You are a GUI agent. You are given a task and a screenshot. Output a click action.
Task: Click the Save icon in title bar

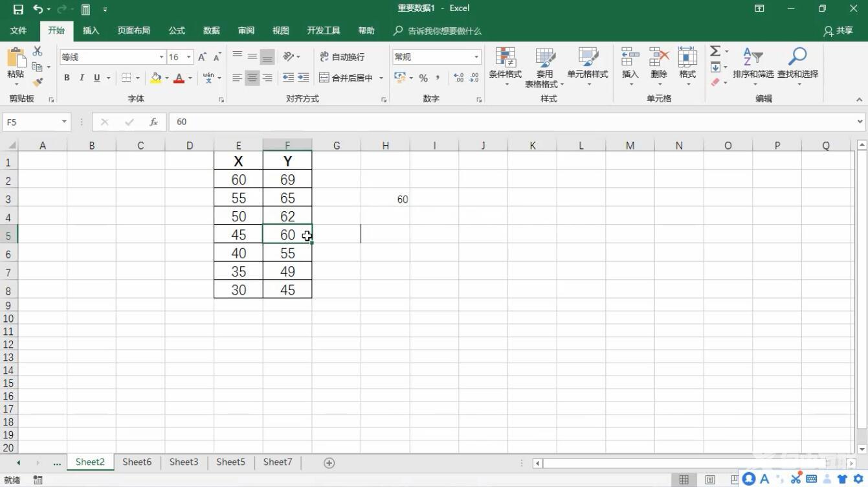click(18, 9)
